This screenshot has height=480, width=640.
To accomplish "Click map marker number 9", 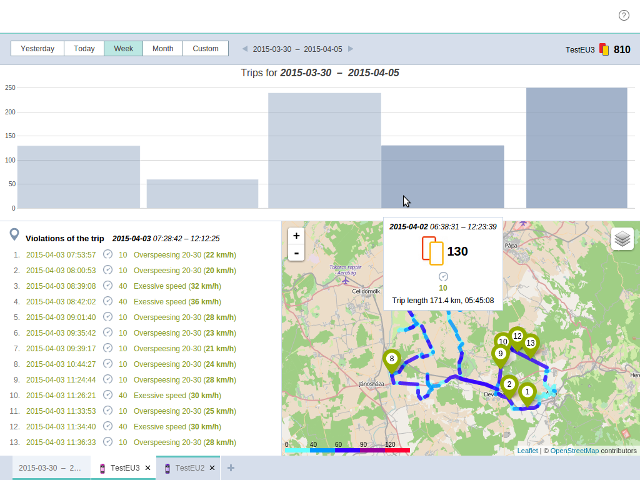I will [500, 356].
